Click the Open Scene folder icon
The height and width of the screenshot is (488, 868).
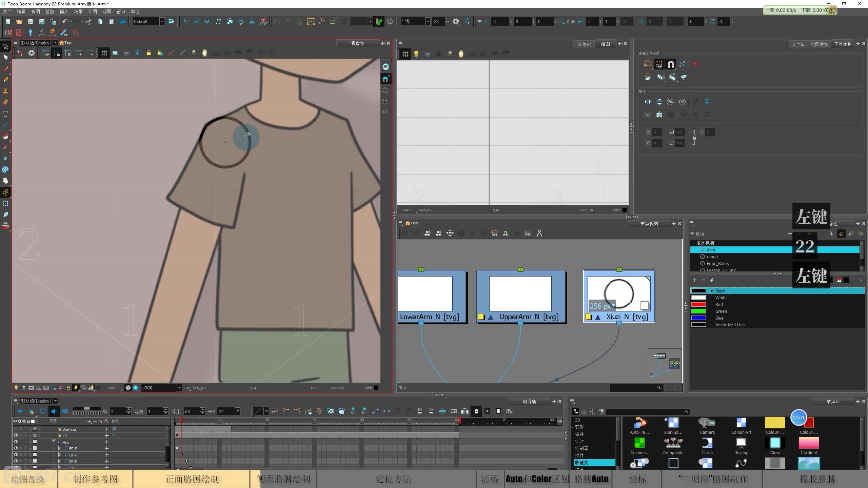click(x=19, y=21)
